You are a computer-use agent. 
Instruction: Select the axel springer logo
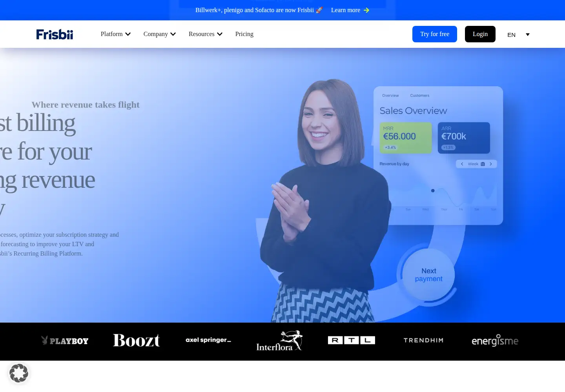(208, 340)
